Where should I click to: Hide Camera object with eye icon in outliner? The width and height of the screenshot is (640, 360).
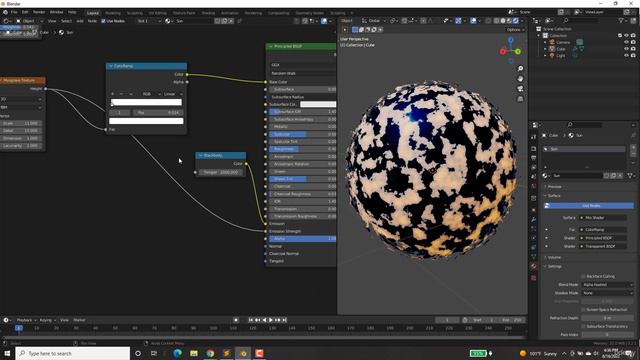pyautogui.click(x=626, y=42)
